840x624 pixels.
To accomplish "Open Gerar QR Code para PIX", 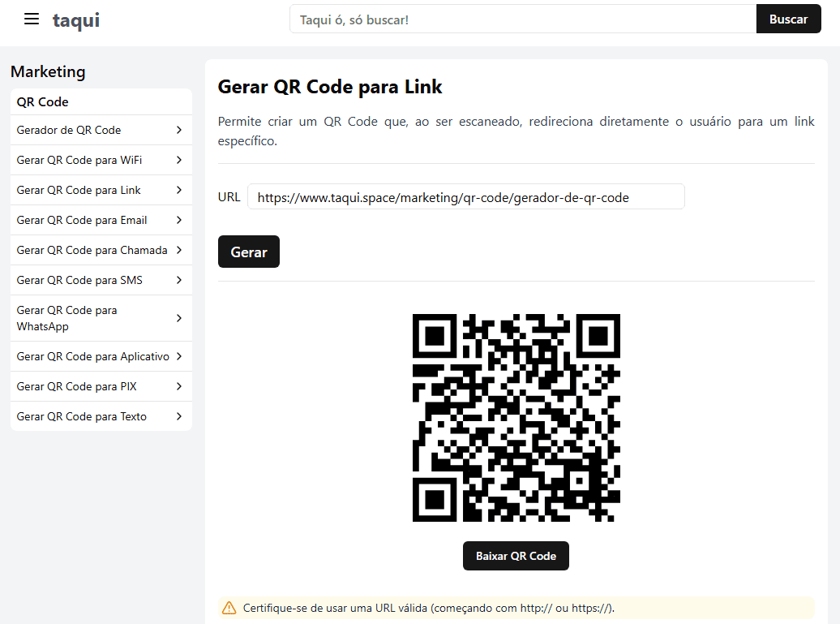I will (x=101, y=386).
